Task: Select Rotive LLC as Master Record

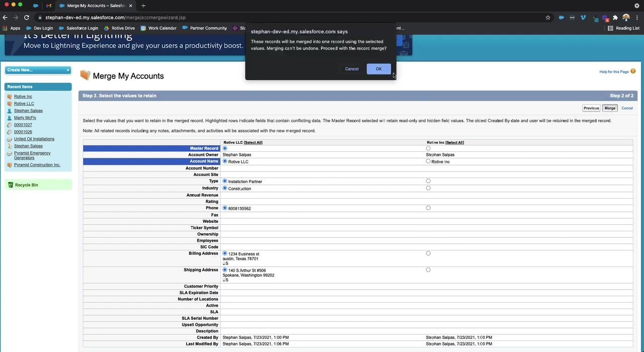Action: (225, 148)
